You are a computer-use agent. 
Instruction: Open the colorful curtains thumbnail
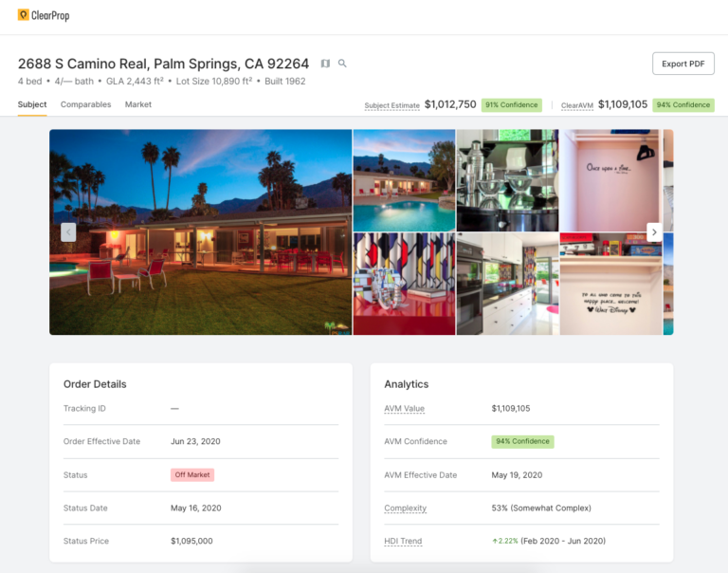(x=404, y=284)
